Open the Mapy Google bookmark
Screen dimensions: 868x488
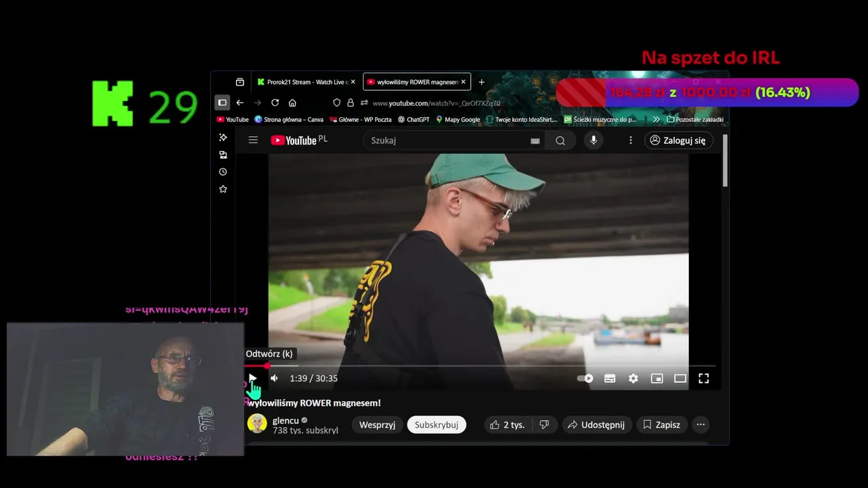(x=458, y=119)
